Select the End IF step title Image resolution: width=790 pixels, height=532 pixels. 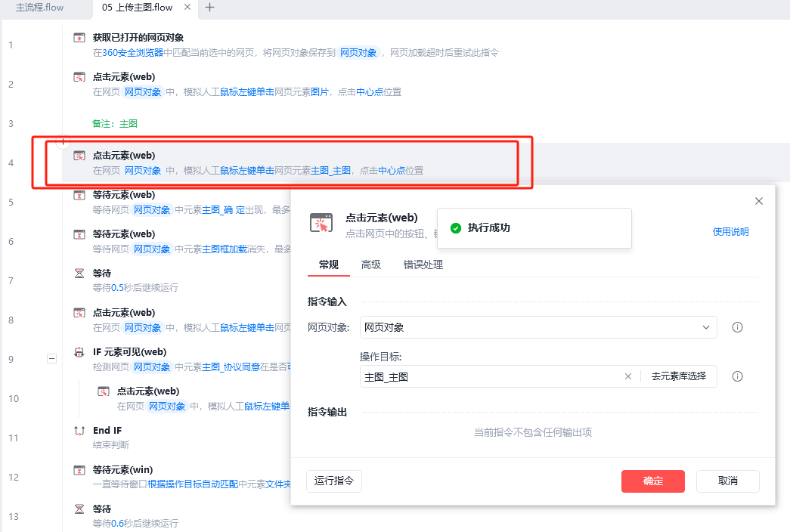[x=107, y=430]
